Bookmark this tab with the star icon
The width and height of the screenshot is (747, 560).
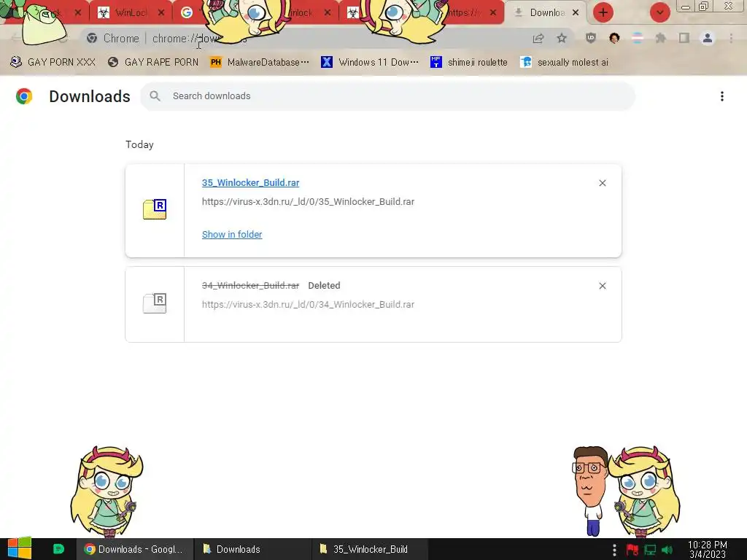click(562, 38)
